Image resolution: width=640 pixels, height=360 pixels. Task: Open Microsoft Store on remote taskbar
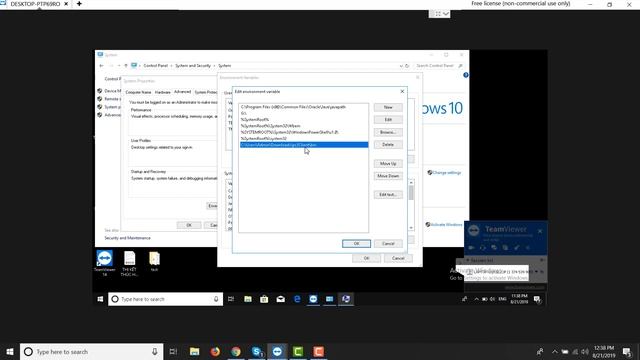(x=264, y=299)
